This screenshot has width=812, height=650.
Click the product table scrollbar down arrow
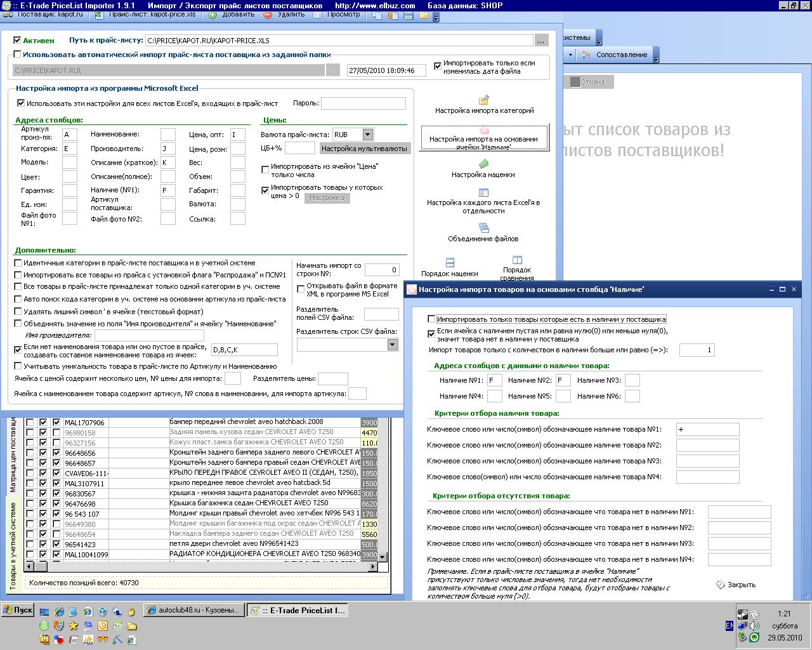tap(382, 557)
